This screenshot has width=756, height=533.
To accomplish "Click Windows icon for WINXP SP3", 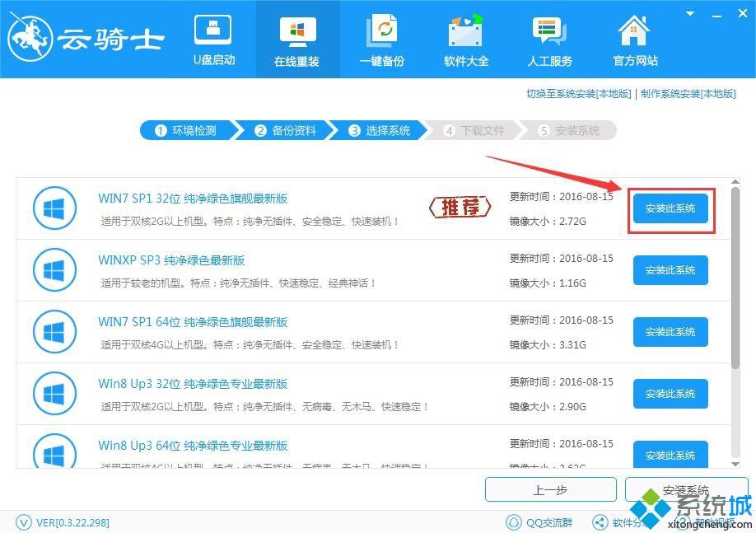I will tap(54, 270).
